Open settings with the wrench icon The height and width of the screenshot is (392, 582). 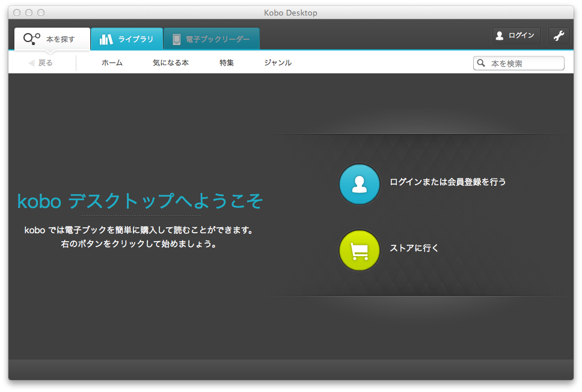tap(559, 35)
